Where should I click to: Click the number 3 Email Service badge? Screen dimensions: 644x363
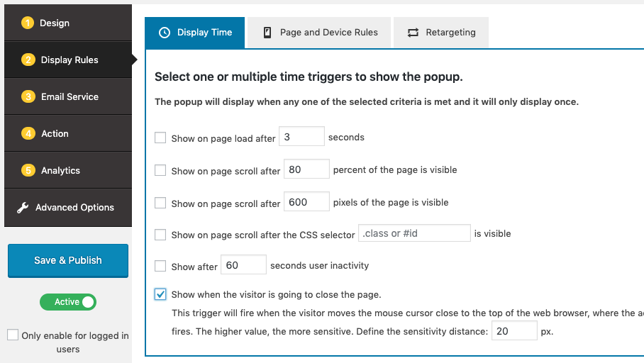[28, 97]
